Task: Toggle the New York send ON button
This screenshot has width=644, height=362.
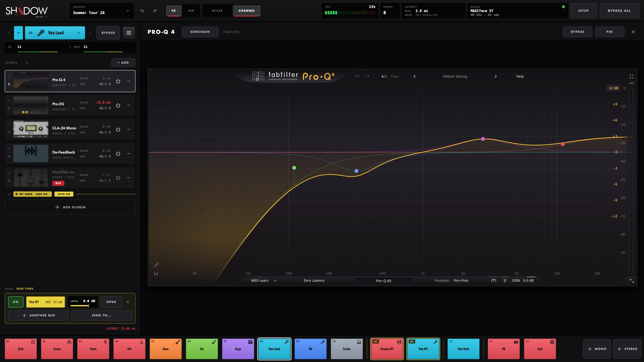Action: point(16,302)
